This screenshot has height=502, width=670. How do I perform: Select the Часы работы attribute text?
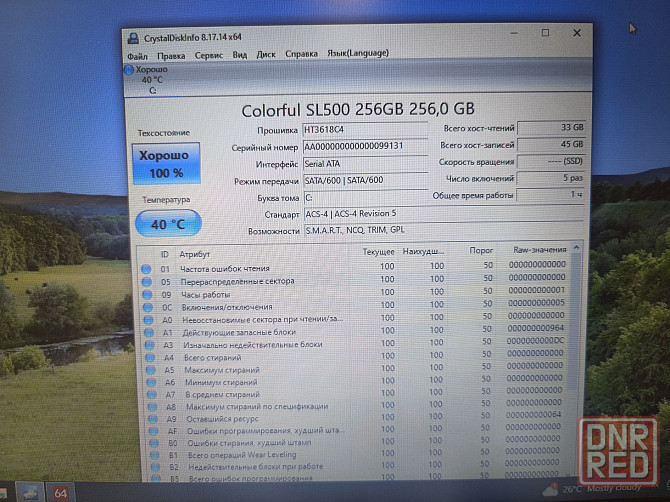point(206,295)
